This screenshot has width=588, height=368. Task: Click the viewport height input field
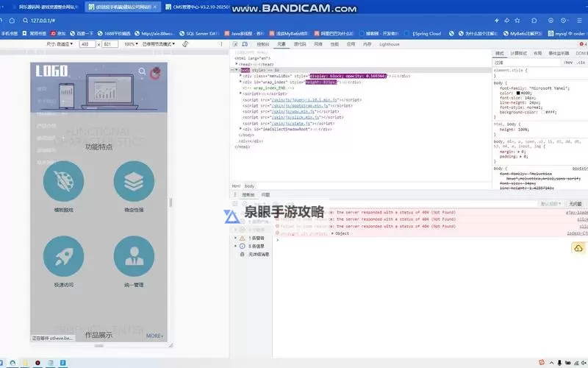[x=110, y=44]
